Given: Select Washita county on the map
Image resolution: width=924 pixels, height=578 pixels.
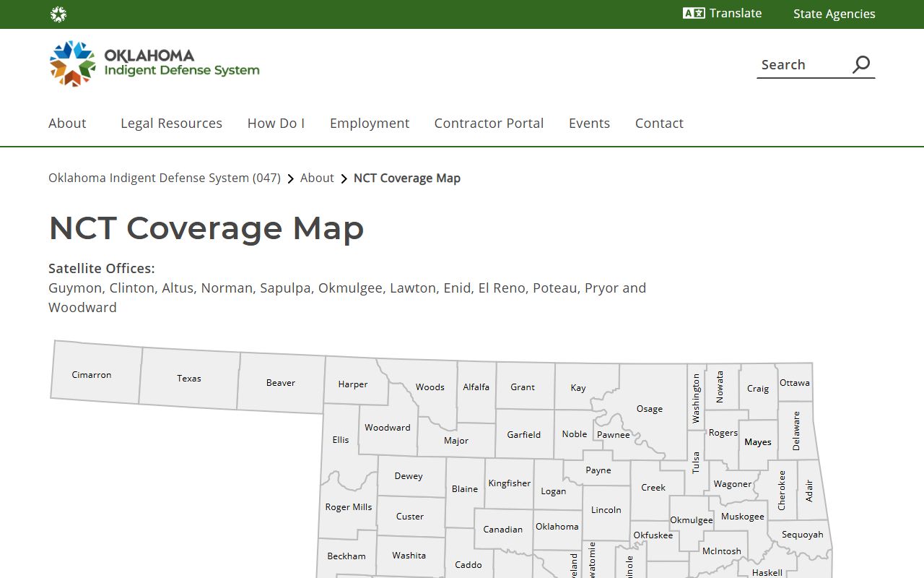Looking at the screenshot, I should click(409, 555).
